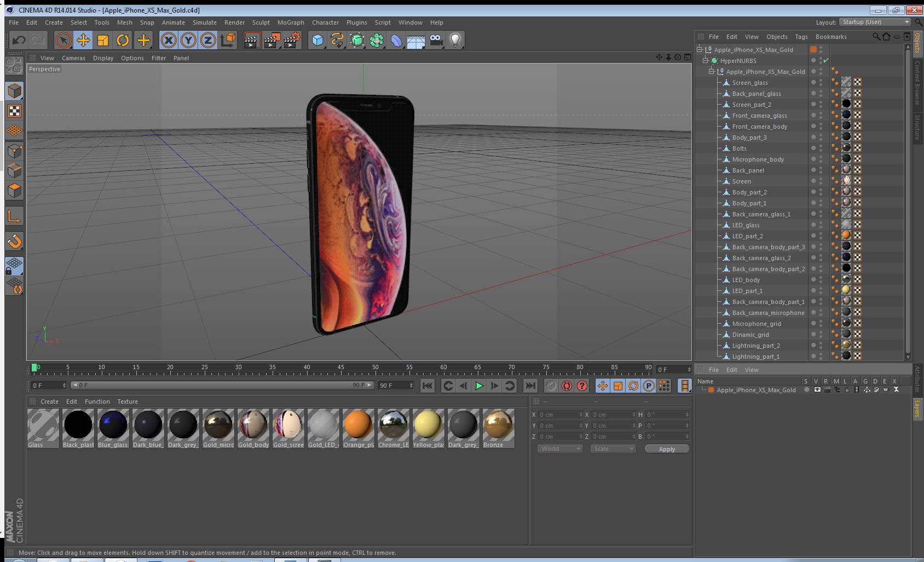Switch to Points mode
This screenshot has height=562, width=924.
tap(14, 151)
